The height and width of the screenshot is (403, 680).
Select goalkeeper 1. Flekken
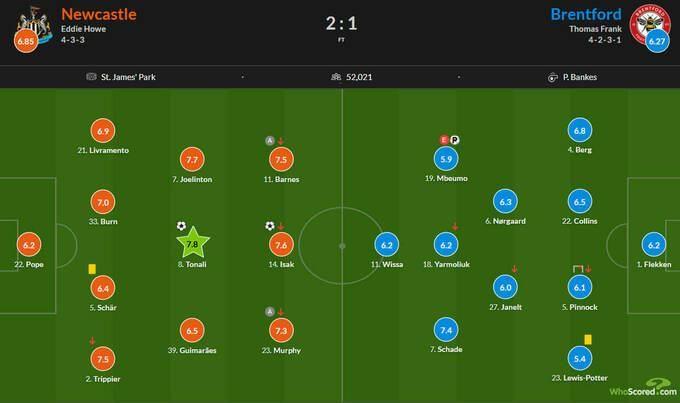click(654, 264)
